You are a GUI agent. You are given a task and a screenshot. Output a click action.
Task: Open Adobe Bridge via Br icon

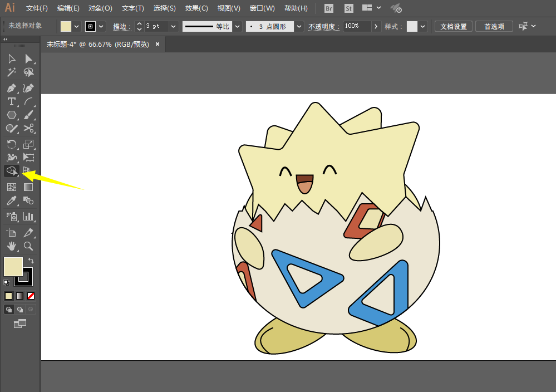click(x=329, y=8)
